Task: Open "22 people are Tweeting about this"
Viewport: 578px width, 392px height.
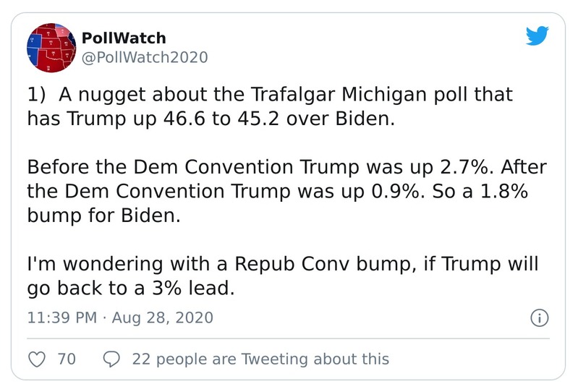Action: point(260,359)
